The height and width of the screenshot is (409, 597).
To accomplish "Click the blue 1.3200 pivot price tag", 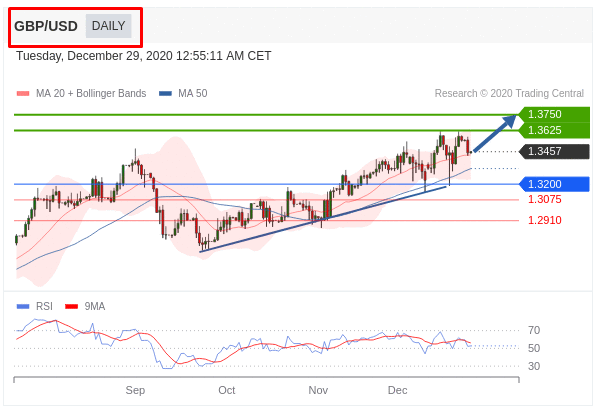I will pyautogui.click(x=554, y=184).
